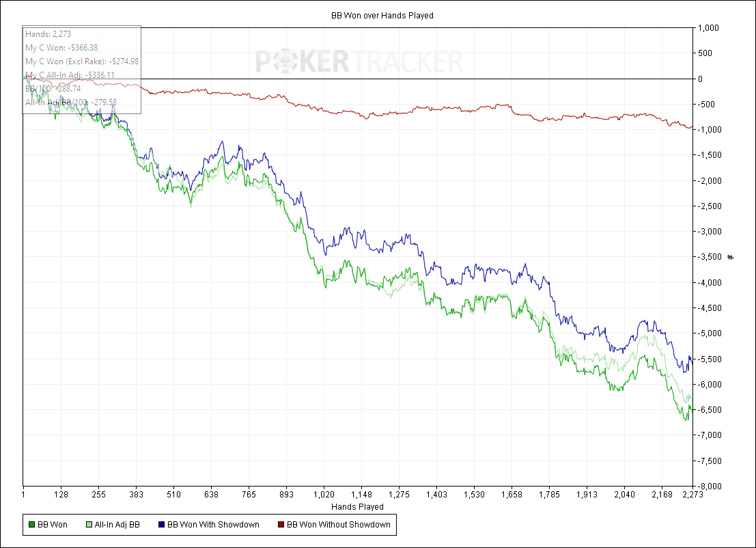Select the 'BB Won' legend label

coord(53,524)
